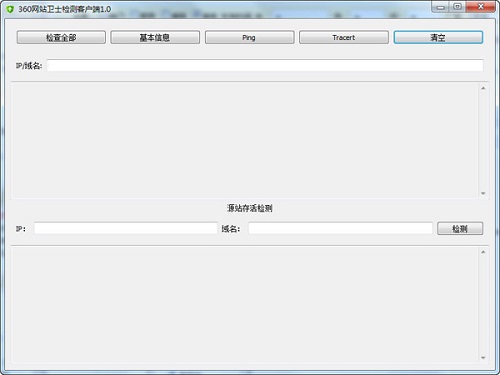
Task: Maximize the 360网站卫士 window
Action: tap(457, 7)
